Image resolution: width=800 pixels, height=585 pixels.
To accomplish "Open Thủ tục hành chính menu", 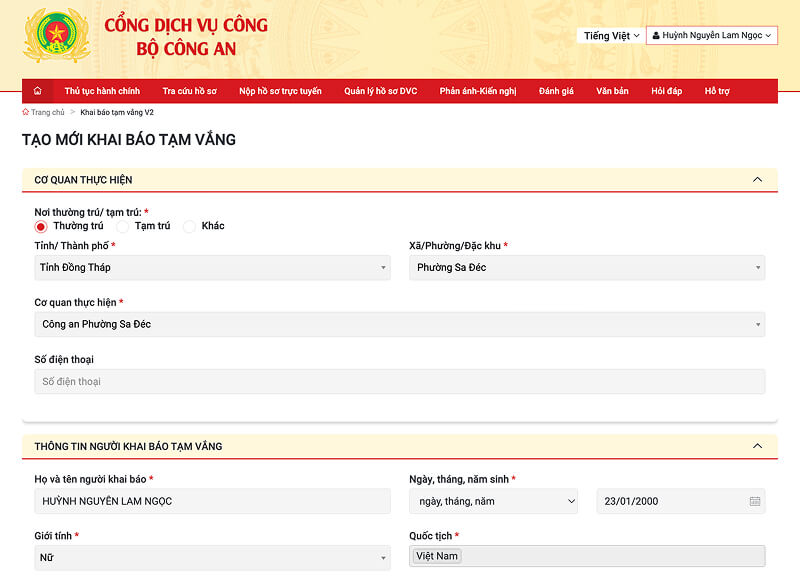I will tap(102, 91).
